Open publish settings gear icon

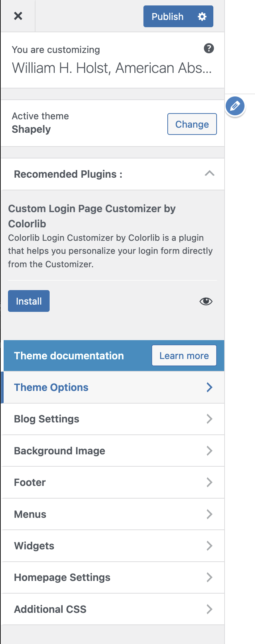click(x=202, y=16)
